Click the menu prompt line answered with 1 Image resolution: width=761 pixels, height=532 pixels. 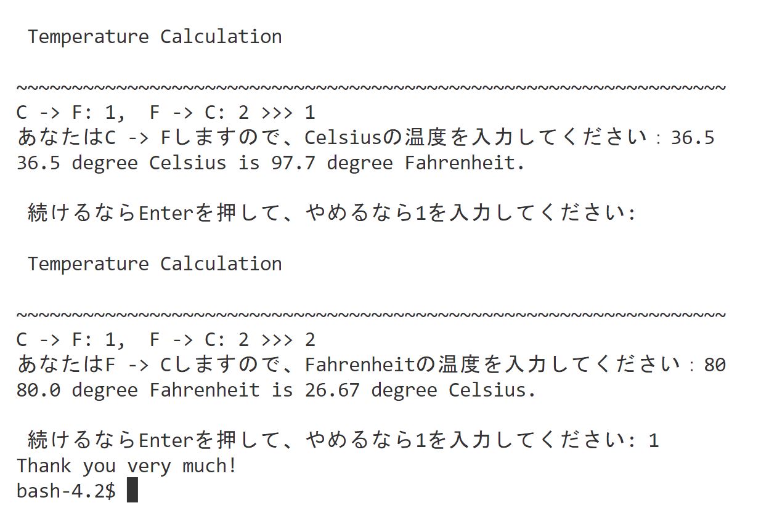click(165, 113)
